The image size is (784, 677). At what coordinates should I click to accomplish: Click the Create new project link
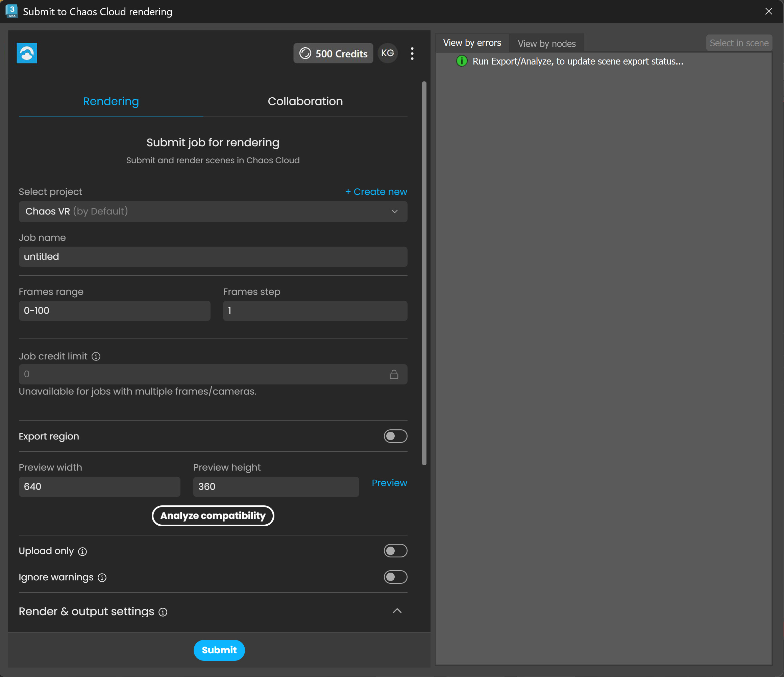376,192
